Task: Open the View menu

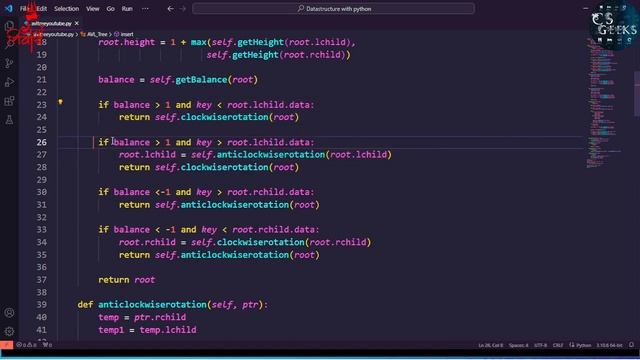Action: pos(93,9)
